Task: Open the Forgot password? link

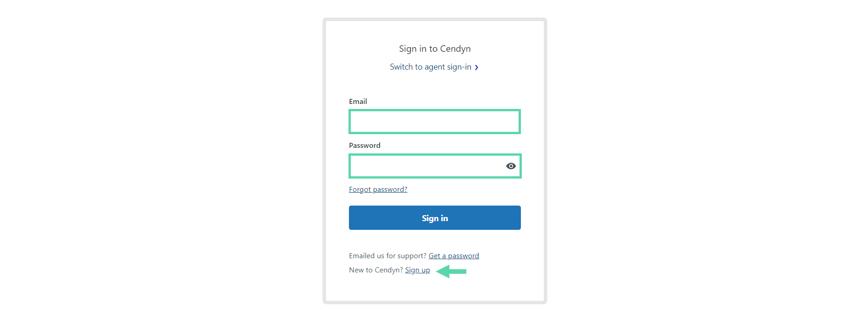Action: click(x=378, y=189)
